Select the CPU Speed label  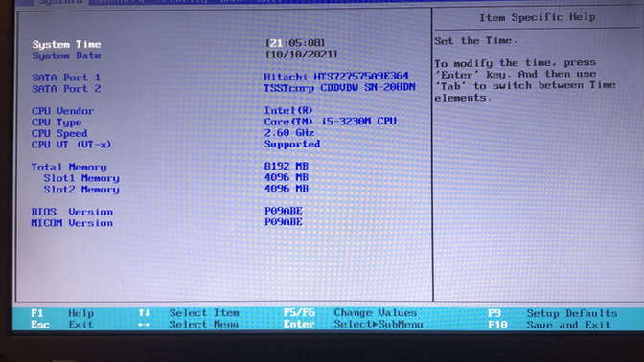click(59, 133)
